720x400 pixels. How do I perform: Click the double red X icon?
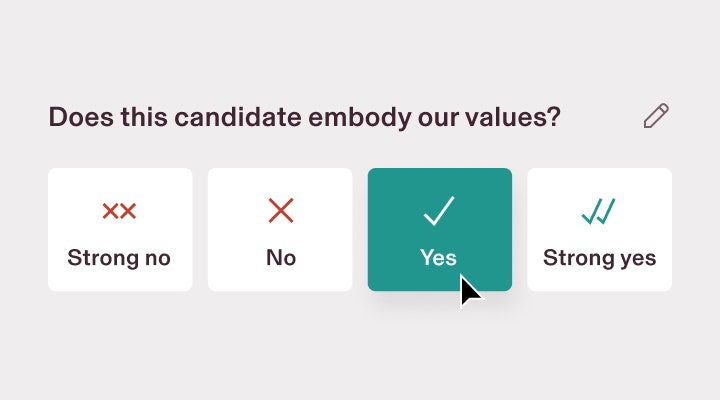pos(119,211)
